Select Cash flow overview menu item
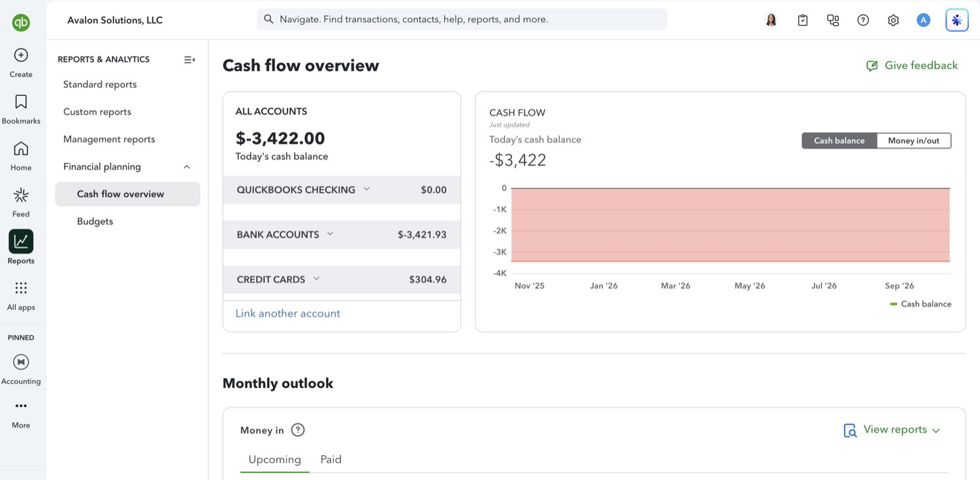The image size is (980, 480). coord(127,194)
